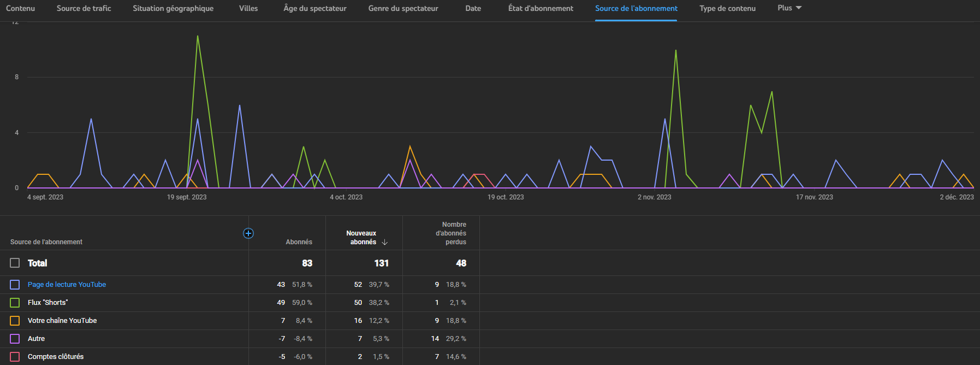
Task: Select the Type de contenu tab
Action: click(727, 8)
